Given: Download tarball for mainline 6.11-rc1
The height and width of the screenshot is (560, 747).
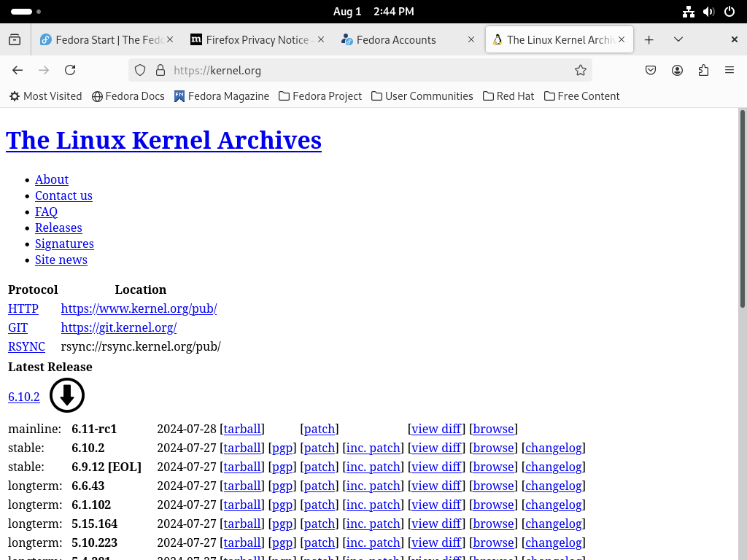Looking at the screenshot, I should [242, 429].
